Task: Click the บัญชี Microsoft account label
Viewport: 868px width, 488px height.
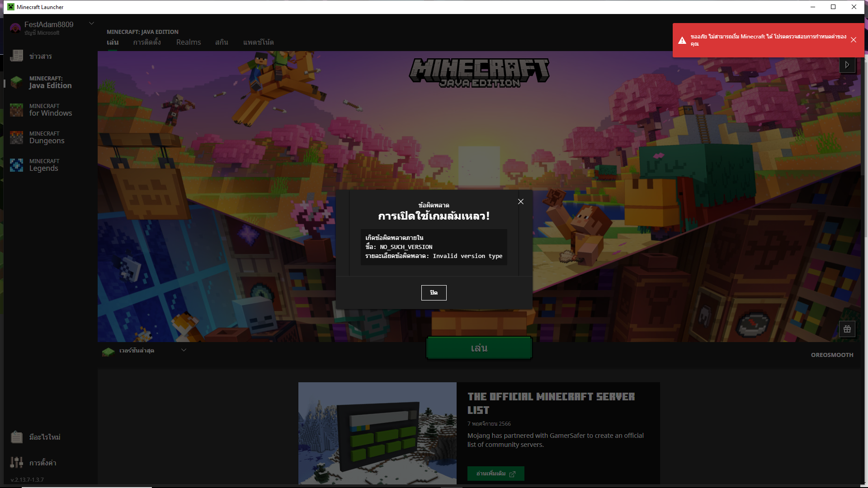Action: (42, 33)
